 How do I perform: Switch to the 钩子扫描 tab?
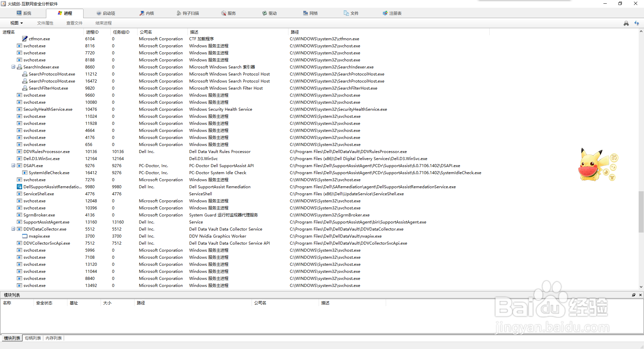pyautogui.click(x=188, y=13)
